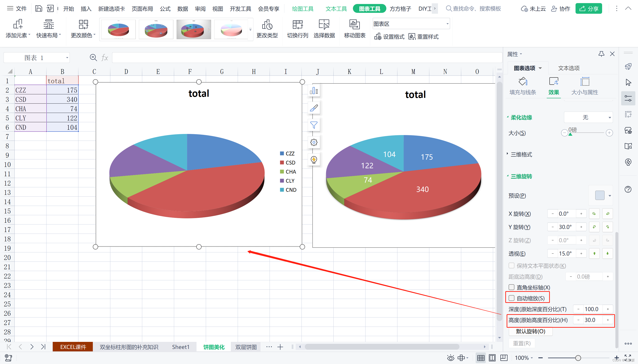638x364 pixels.
Task: Check the 直角坐标轴 option
Action: [512, 287]
